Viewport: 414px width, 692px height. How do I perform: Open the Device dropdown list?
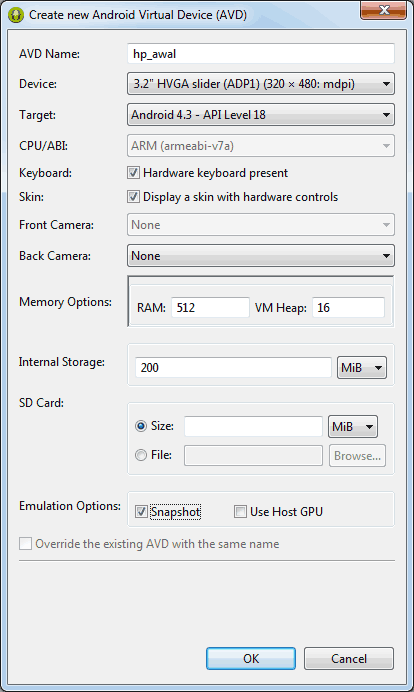click(x=261, y=84)
